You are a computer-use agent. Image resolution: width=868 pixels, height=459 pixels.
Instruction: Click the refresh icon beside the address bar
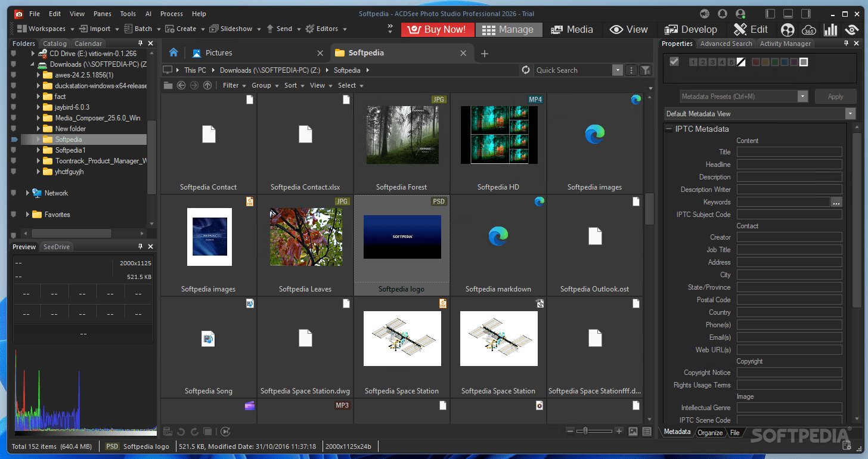point(525,70)
